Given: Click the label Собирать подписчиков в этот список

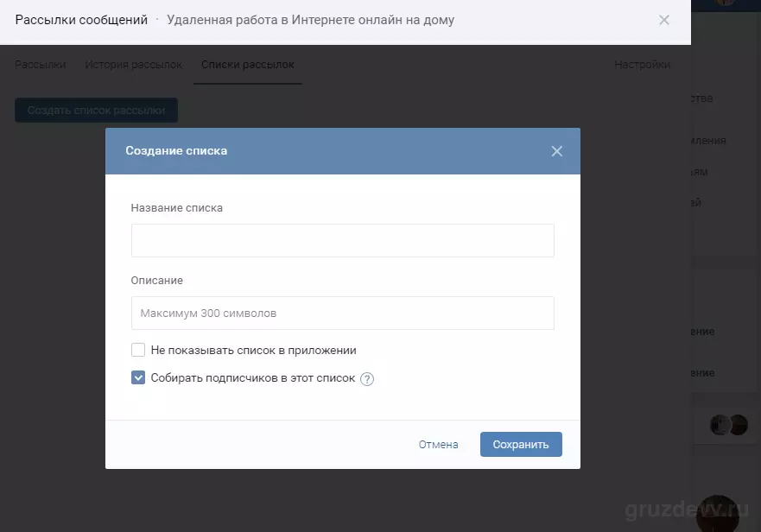Looking at the screenshot, I should (253, 377).
